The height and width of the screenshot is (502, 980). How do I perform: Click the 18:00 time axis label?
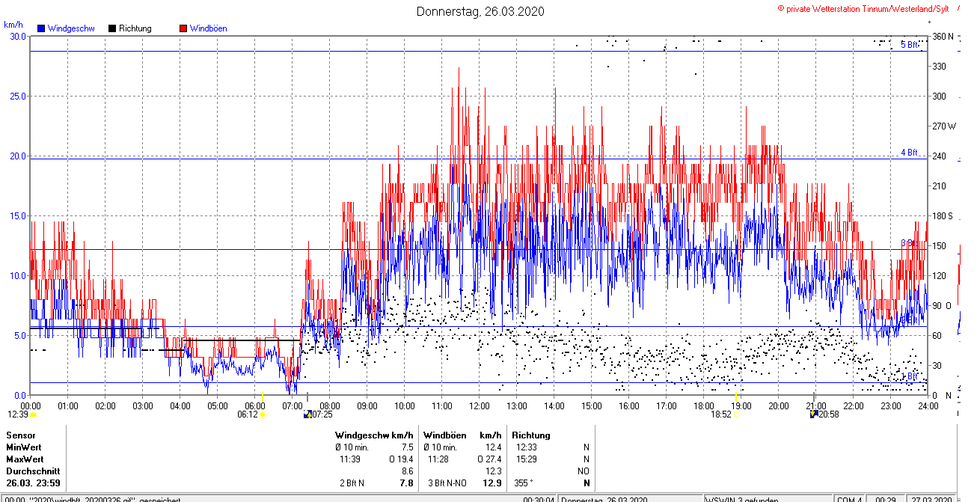tap(703, 405)
